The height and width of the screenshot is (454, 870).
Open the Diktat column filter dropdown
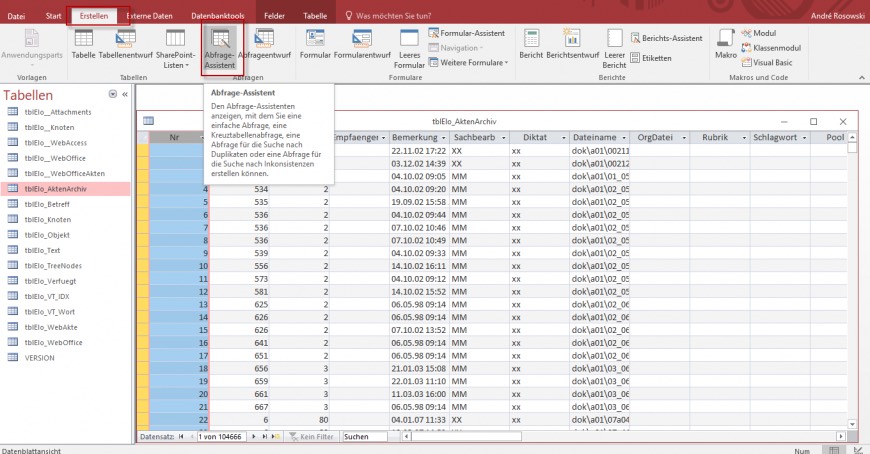[564, 138]
